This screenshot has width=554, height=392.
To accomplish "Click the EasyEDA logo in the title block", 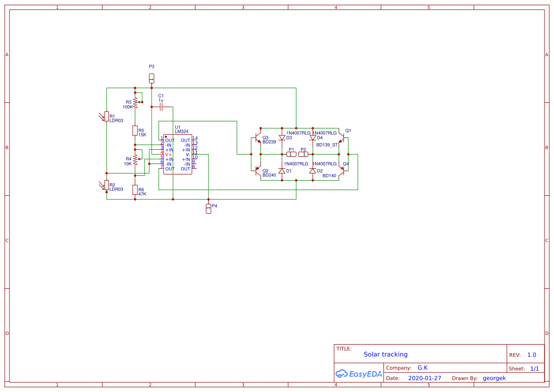I will [358, 374].
